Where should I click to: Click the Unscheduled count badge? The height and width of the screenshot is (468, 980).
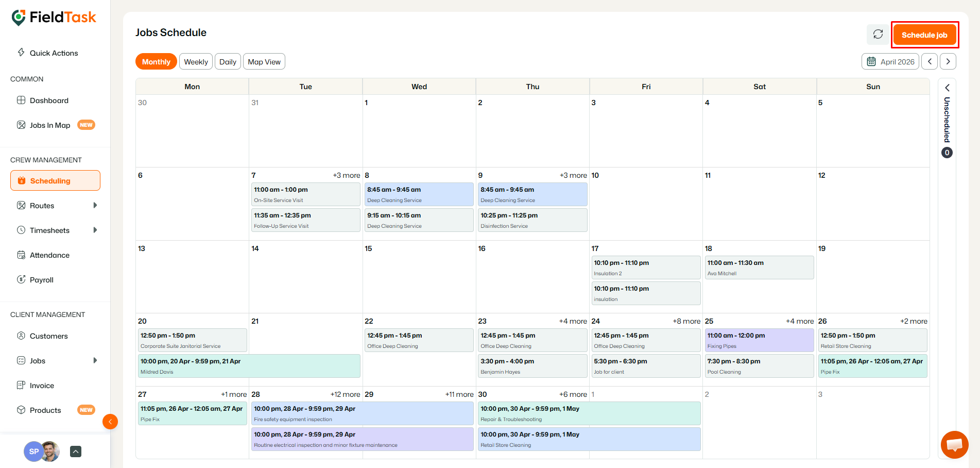pyautogui.click(x=947, y=153)
